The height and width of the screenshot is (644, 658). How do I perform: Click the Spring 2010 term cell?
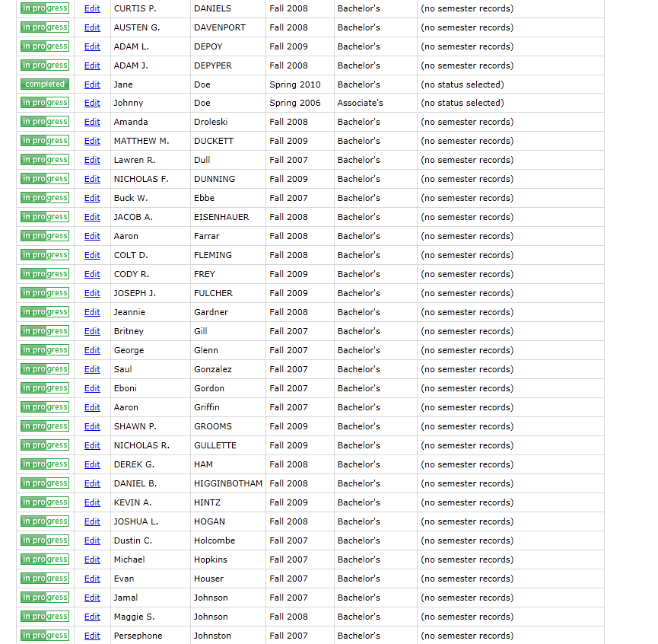295,84
